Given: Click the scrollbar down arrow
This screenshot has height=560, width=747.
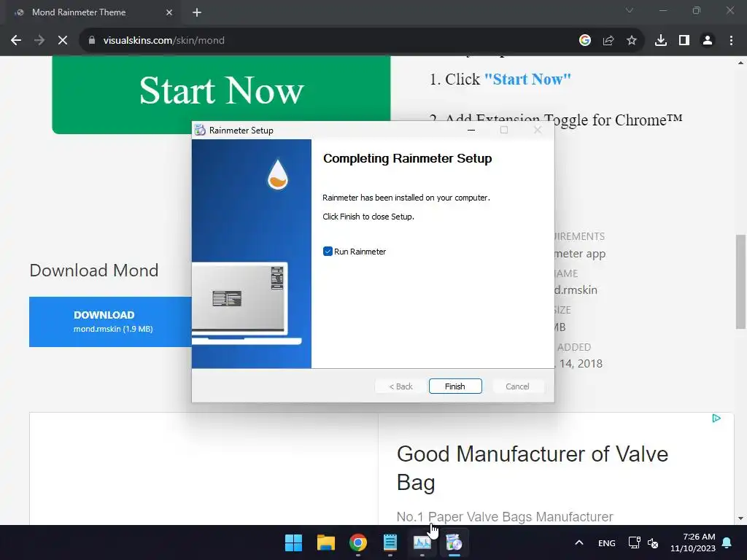Looking at the screenshot, I should [740, 518].
